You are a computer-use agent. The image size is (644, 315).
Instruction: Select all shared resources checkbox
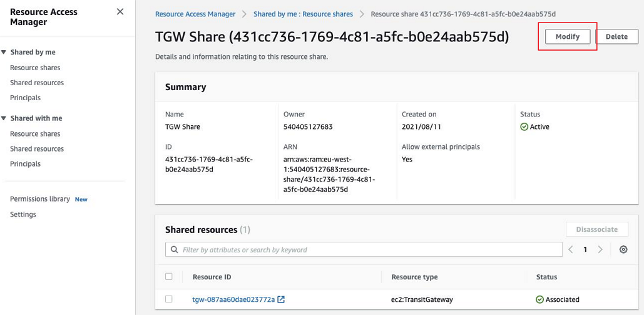[x=169, y=276]
